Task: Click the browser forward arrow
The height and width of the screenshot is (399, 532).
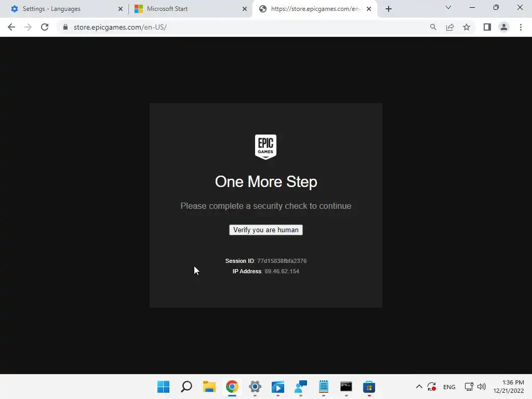Action: pyautogui.click(x=28, y=27)
